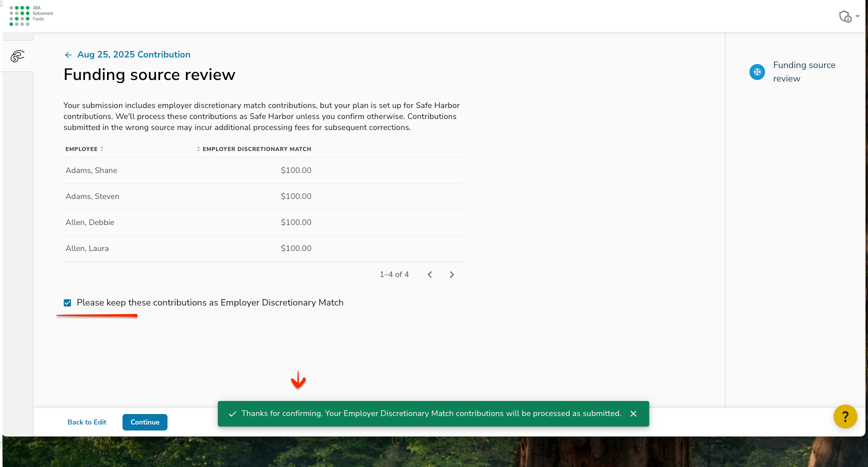868x467 pixels.
Task: Click the Continue button
Action: [x=145, y=422]
